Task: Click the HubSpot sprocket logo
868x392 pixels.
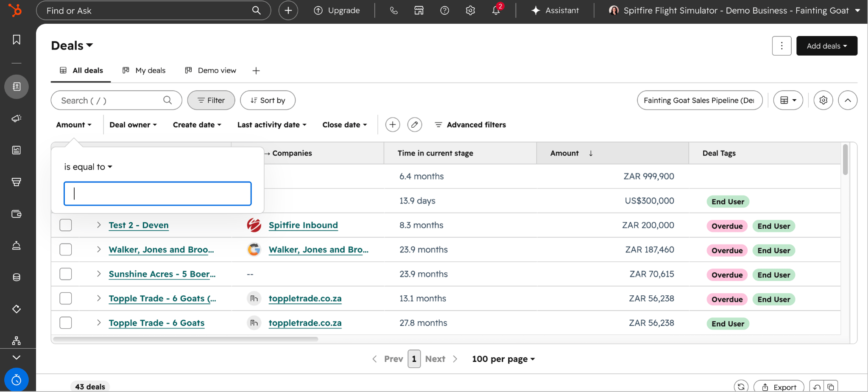Action: (x=15, y=10)
